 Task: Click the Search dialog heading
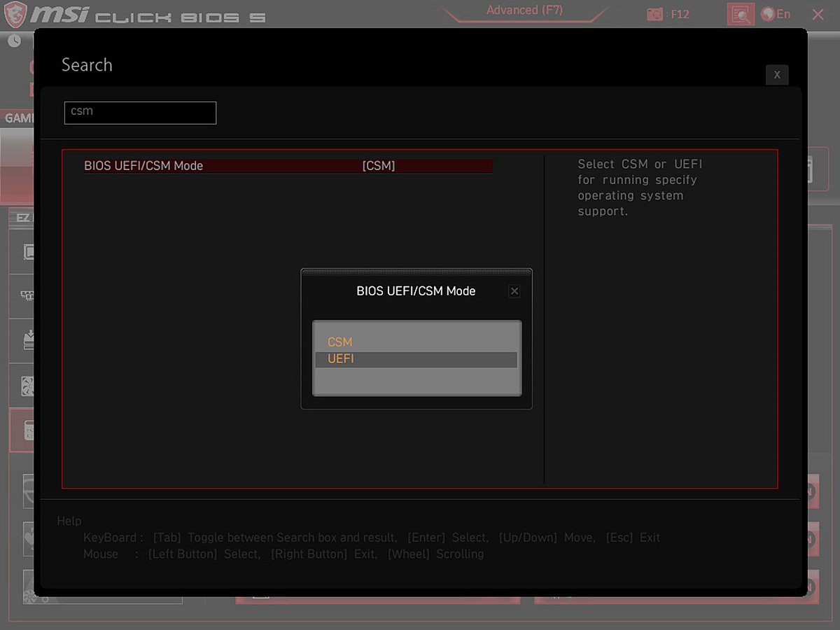pos(87,65)
